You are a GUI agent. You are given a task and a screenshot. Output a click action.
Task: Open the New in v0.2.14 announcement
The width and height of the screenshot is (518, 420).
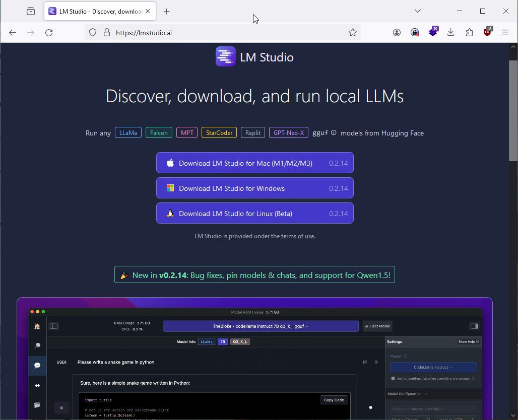pyautogui.click(x=254, y=275)
